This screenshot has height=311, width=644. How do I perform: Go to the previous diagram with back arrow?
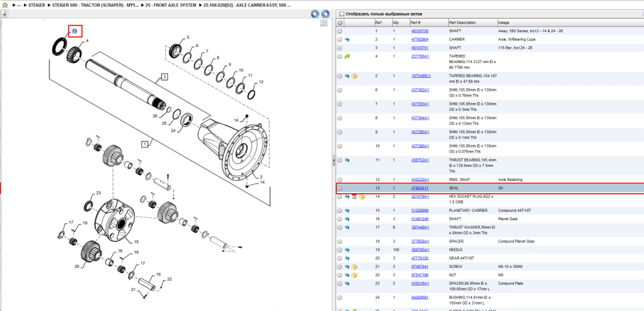pos(315,14)
